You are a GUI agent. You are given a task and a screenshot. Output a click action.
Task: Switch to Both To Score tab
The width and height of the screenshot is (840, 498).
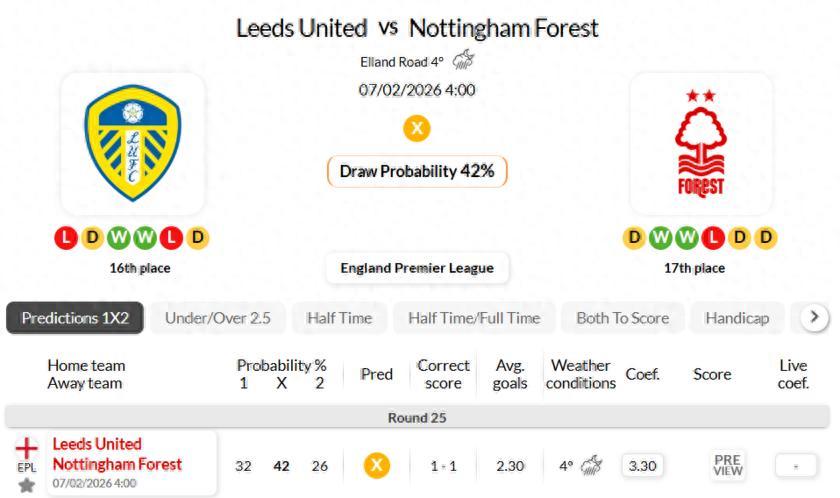622,318
